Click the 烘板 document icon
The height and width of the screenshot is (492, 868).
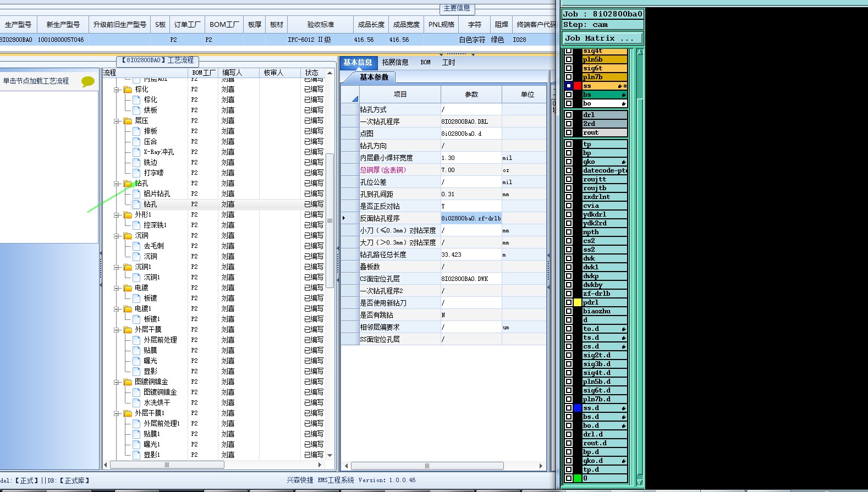click(136, 110)
